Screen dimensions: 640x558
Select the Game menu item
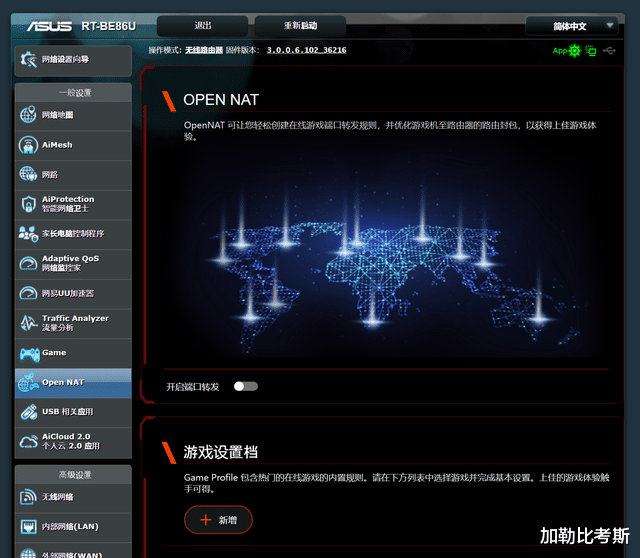pos(73,353)
